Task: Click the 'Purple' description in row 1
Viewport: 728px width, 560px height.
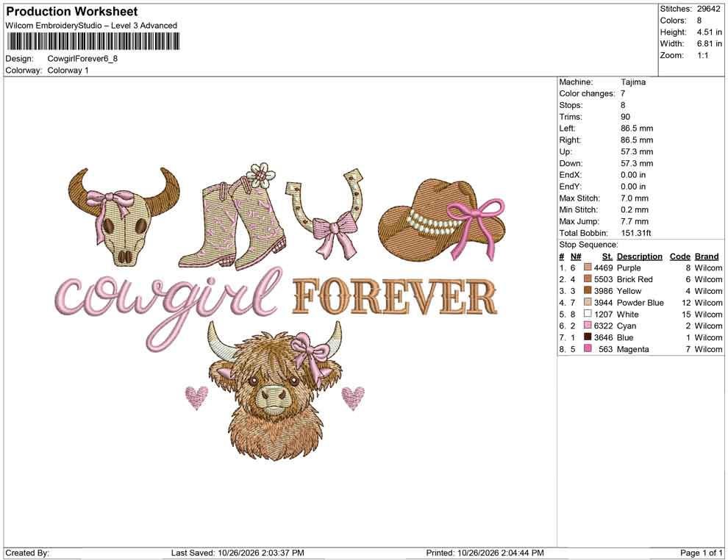Action: coord(629,268)
